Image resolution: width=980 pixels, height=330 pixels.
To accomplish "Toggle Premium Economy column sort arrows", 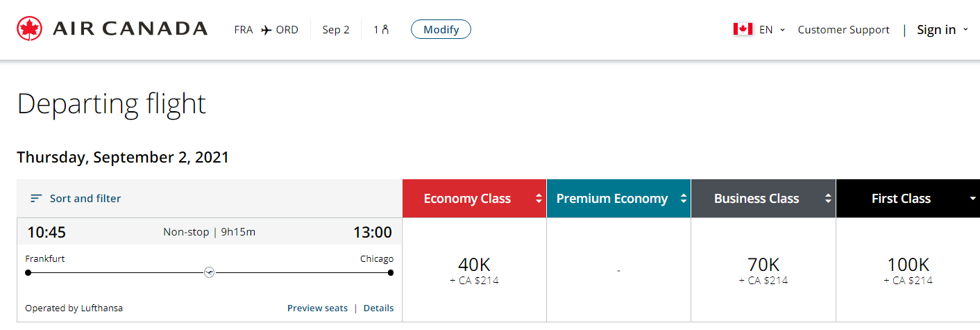I will 684,199.
